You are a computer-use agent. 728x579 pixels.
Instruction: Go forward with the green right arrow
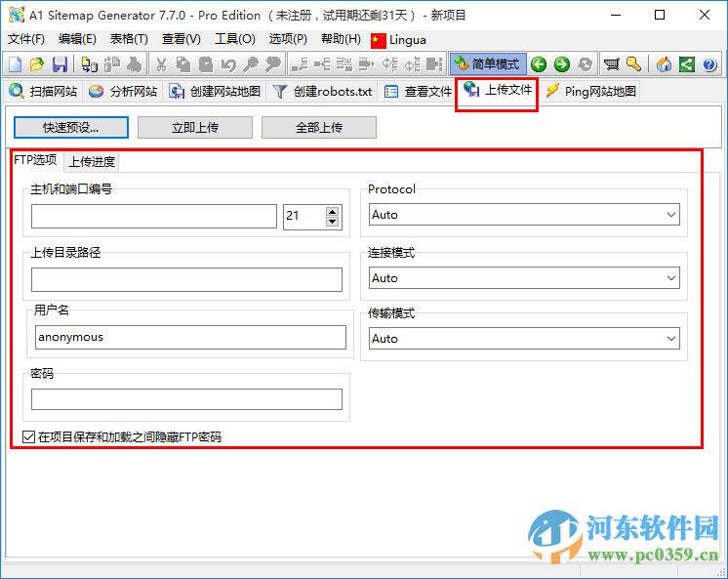point(562,64)
